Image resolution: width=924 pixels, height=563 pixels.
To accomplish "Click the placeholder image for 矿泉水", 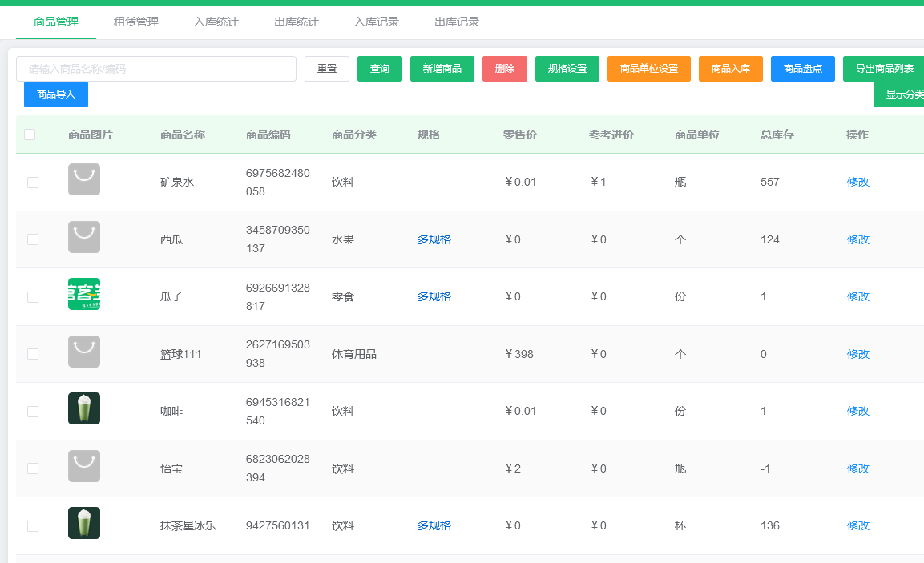I will [84, 179].
